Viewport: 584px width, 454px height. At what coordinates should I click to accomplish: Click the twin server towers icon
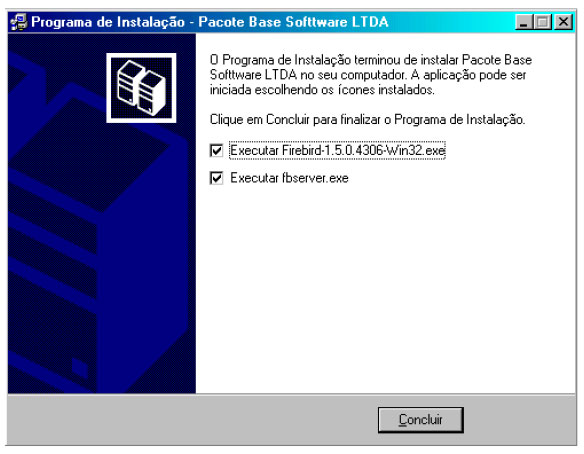click(x=141, y=88)
